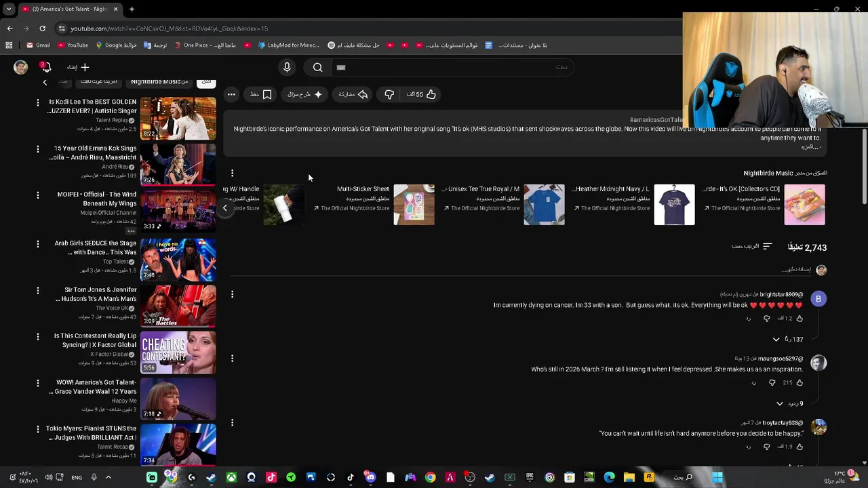The image size is (868, 488).
Task: Dislike troytactay838's comment
Action: (x=767, y=447)
